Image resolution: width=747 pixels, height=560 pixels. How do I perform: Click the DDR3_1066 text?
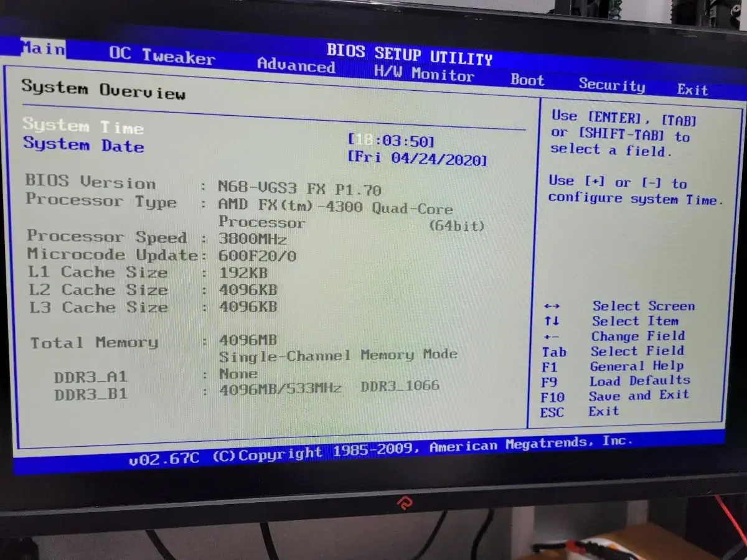click(x=400, y=386)
